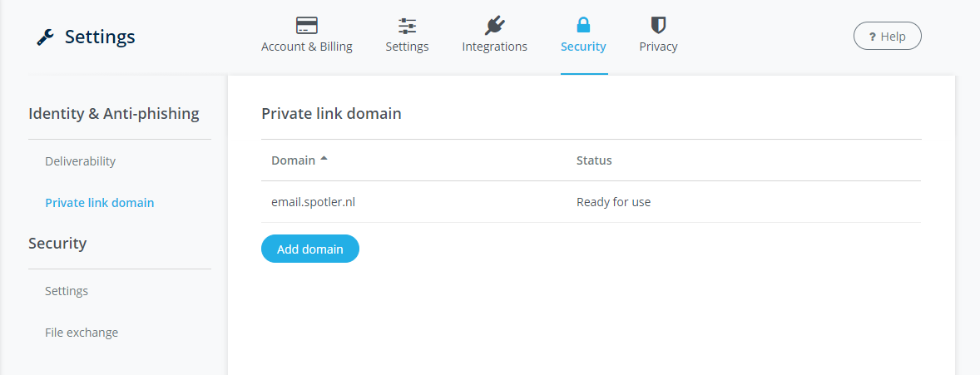Click the wrench icon beside the Settings title
Screen dimensions: 980x375
[46, 37]
